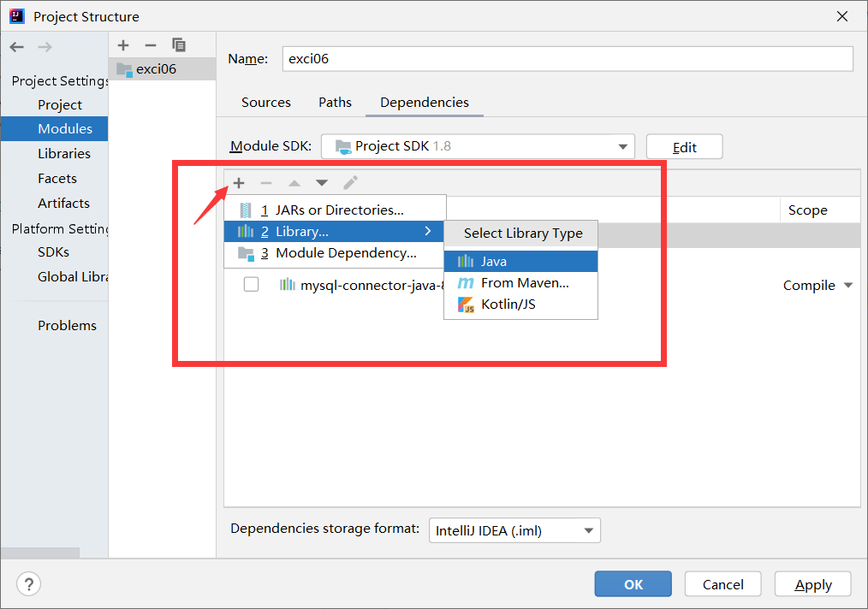
Task: Click the IntelliJ IDEA logo in title bar
Action: 17,16
